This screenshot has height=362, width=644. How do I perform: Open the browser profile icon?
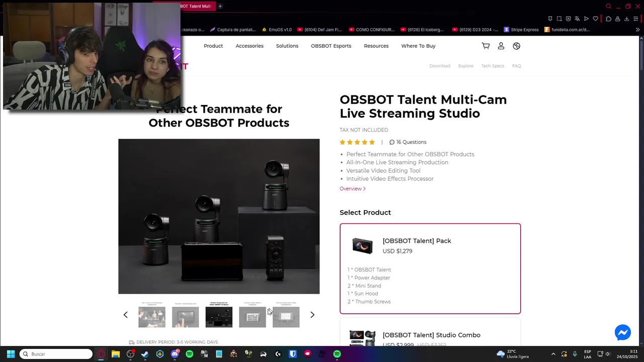(617, 19)
